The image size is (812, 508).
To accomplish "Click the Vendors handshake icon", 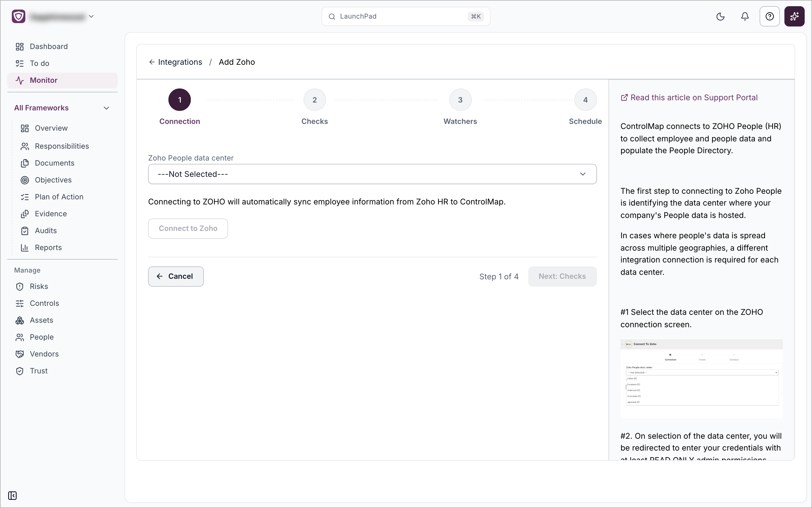I will coord(19,354).
